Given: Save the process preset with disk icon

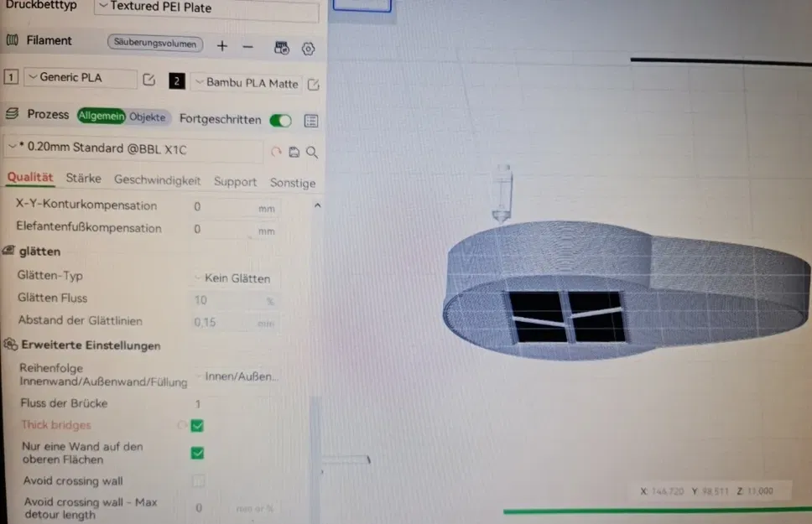Looking at the screenshot, I should (x=294, y=152).
